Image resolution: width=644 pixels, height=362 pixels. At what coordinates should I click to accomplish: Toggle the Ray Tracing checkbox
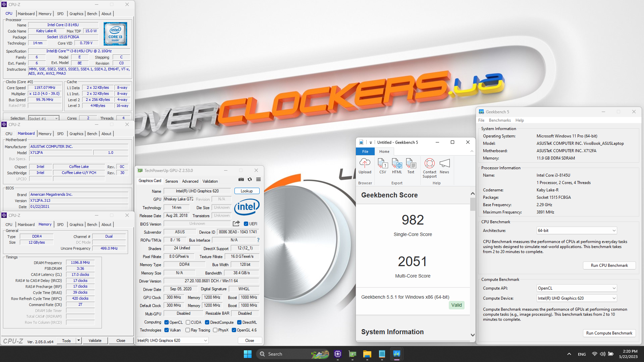pos(188,330)
